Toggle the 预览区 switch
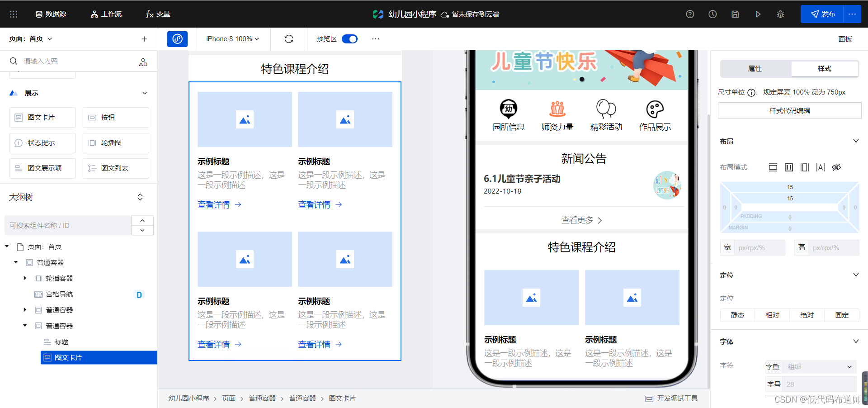 click(349, 39)
